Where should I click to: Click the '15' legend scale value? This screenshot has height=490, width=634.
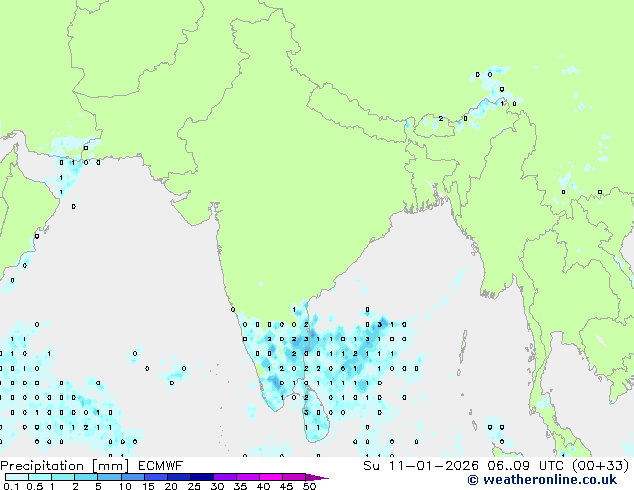[148, 486]
